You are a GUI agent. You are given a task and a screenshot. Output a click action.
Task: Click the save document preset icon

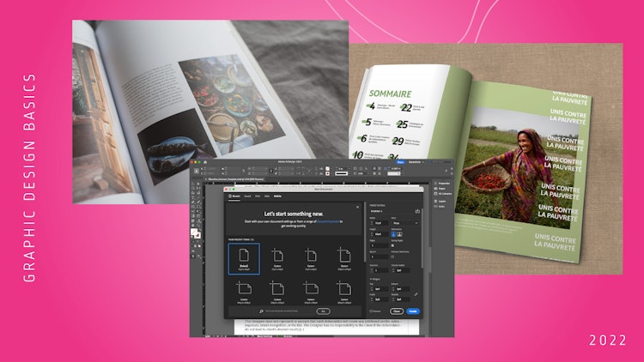416,210
